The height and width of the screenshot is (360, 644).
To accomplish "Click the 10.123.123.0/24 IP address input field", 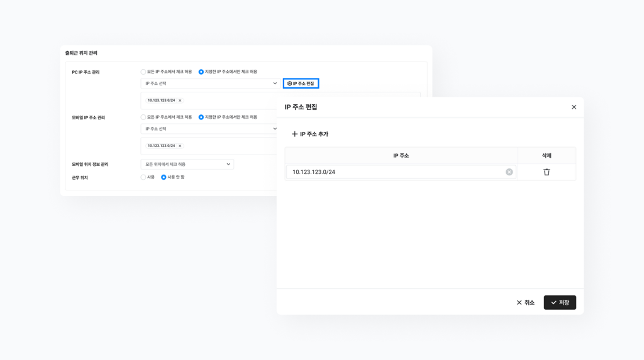I will [396, 172].
